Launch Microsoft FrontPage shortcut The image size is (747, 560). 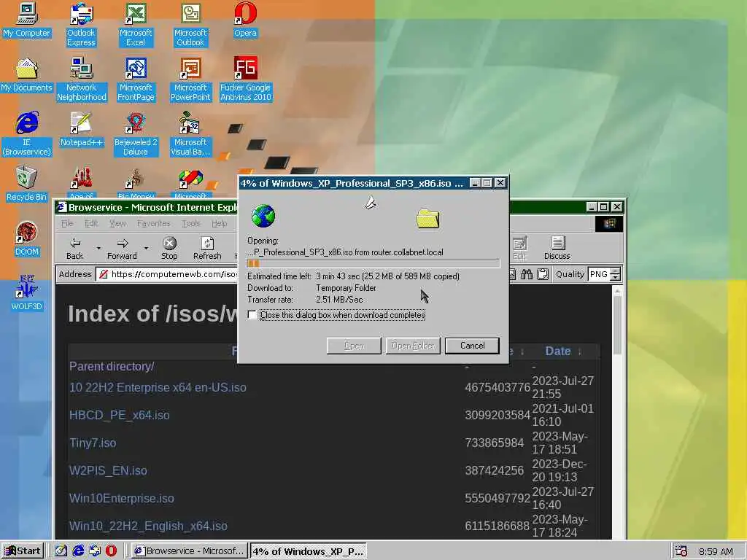[136, 79]
